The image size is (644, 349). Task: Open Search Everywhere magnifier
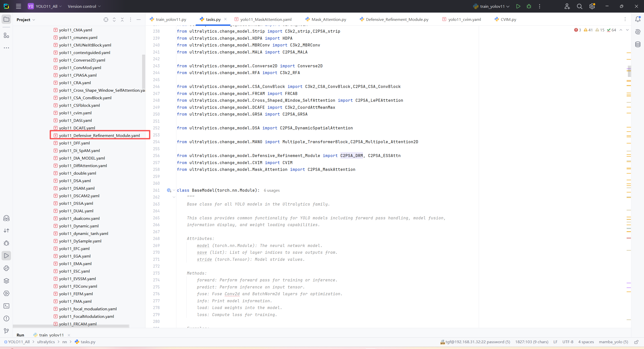(579, 6)
